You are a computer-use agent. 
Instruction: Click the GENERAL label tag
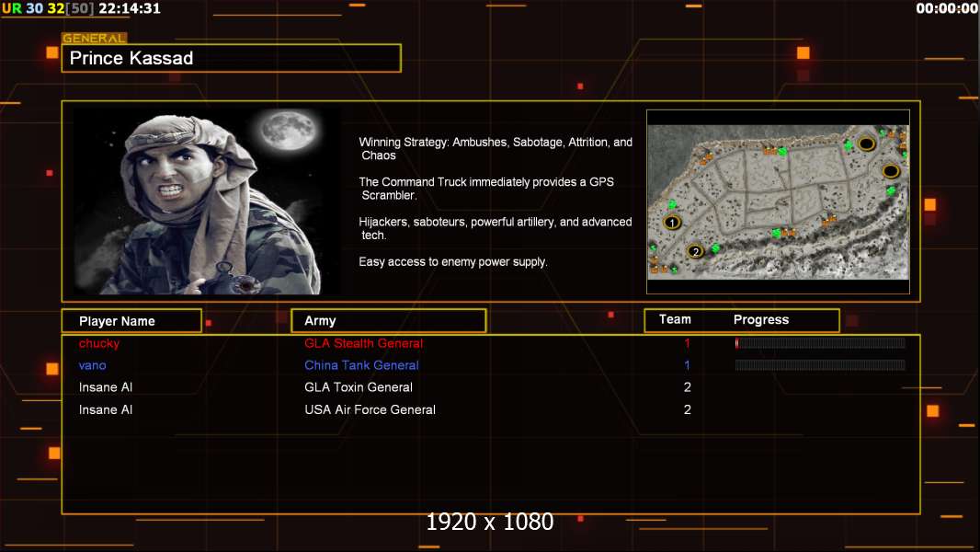(x=95, y=38)
